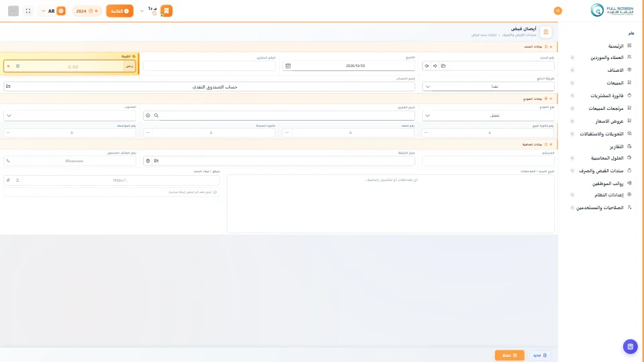Click the أيصال قبض page header icon
The width and height of the screenshot is (644, 362).
546,32
